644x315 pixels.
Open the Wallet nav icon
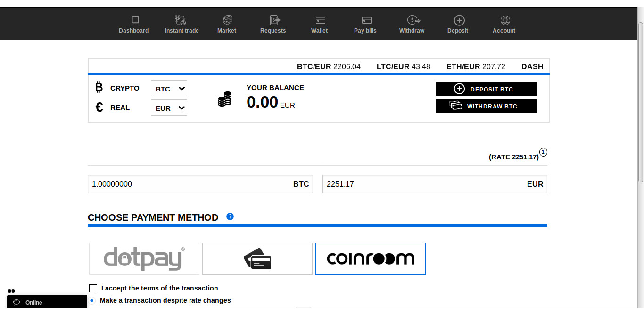coord(321,20)
